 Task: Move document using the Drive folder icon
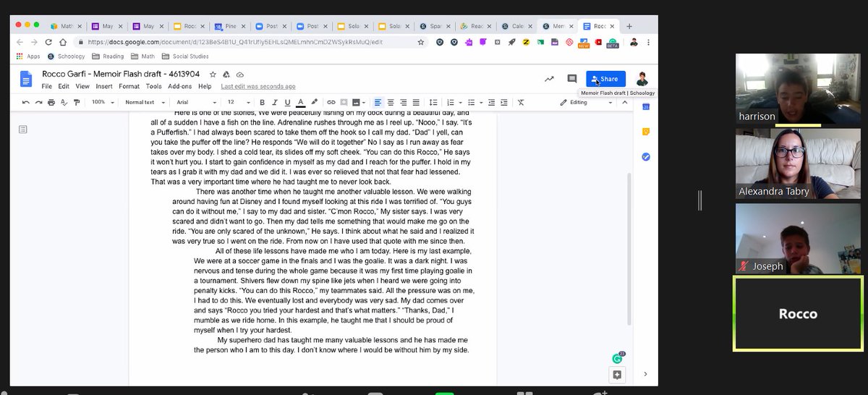pyautogui.click(x=226, y=75)
